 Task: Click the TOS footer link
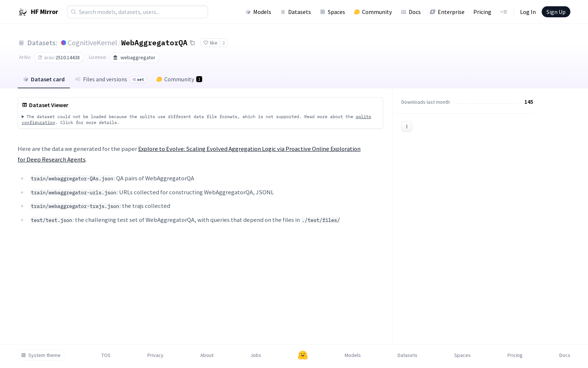[x=106, y=355]
